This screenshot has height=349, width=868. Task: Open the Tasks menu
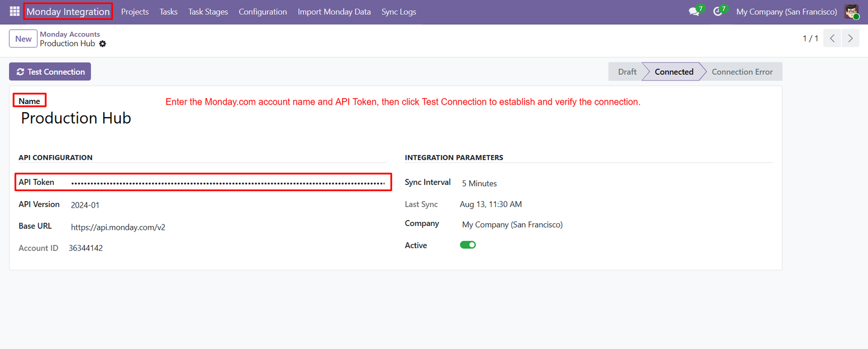click(x=168, y=11)
